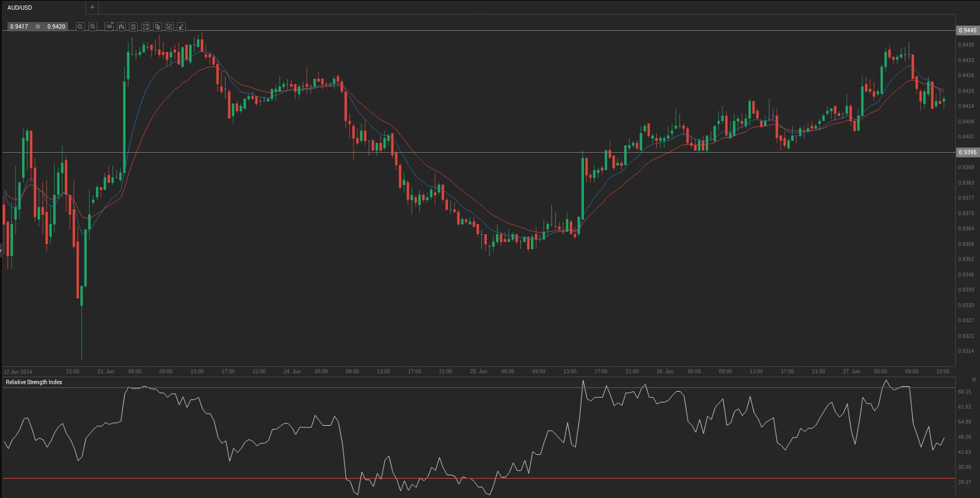Viewport: 980px width, 498px height.
Task: Open the 30-minute timeframe selector
Action: tap(109, 26)
